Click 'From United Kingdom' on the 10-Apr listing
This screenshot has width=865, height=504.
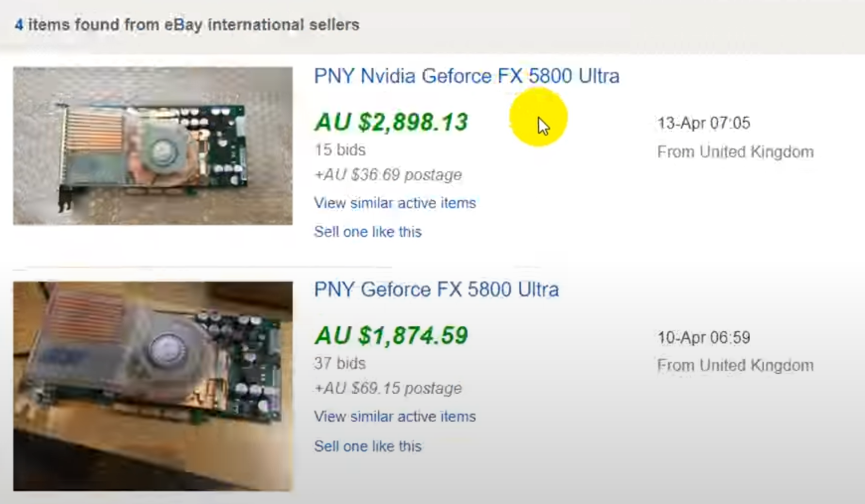tap(735, 366)
